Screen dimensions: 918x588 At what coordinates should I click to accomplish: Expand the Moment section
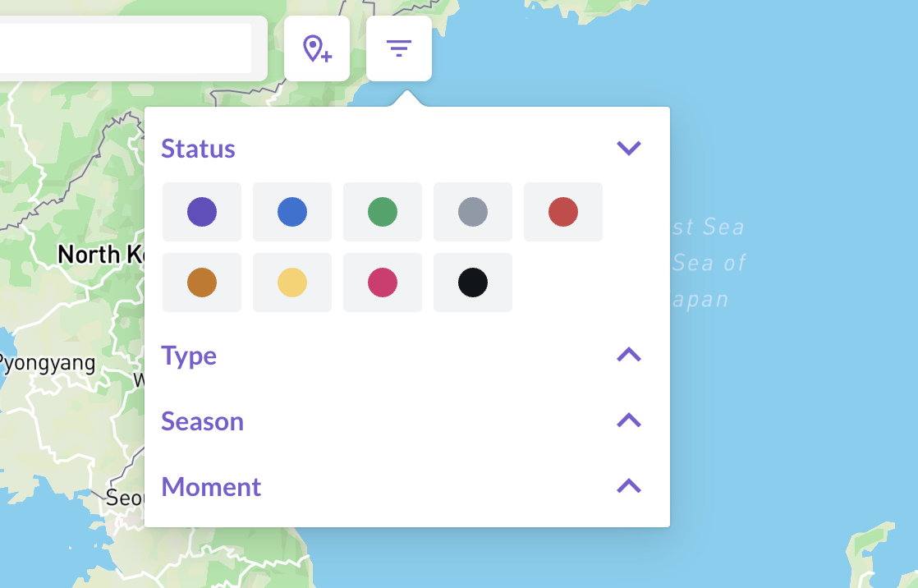click(629, 486)
